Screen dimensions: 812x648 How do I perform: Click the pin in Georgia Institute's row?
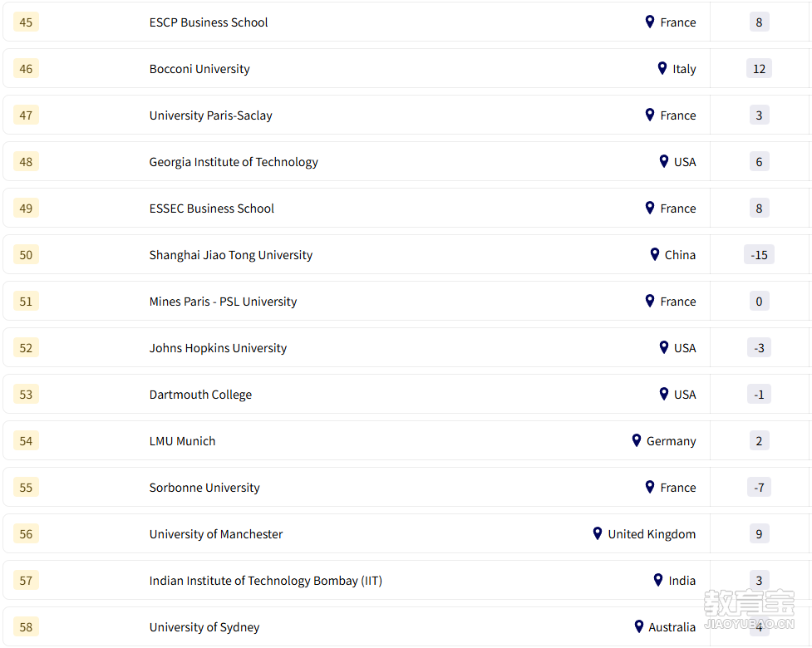pos(664,161)
